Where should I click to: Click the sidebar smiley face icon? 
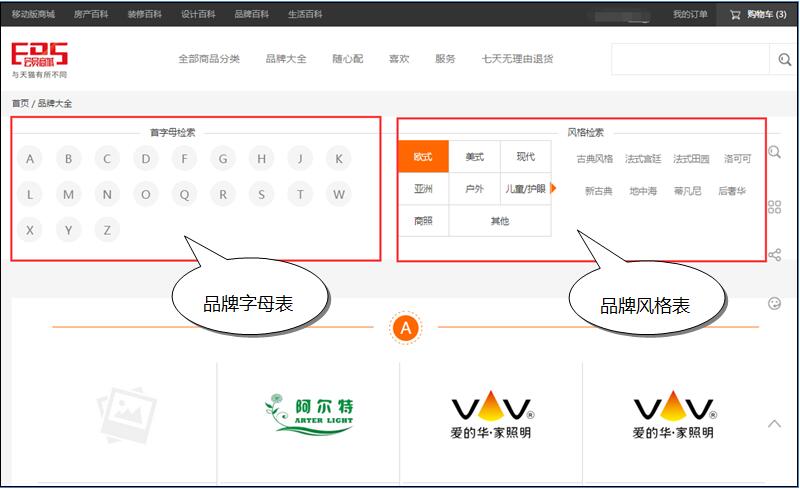click(x=774, y=304)
